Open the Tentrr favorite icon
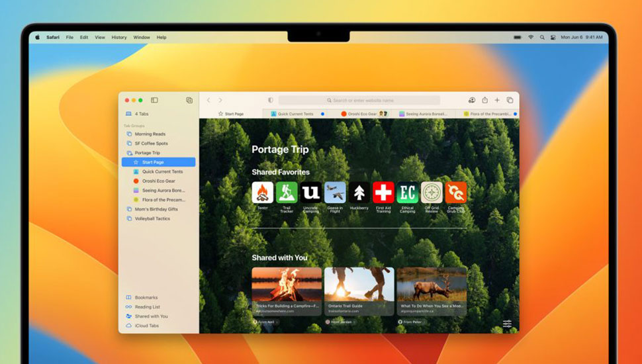Image resolution: width=642 pixels, height=364 pixels. (263, 193)
